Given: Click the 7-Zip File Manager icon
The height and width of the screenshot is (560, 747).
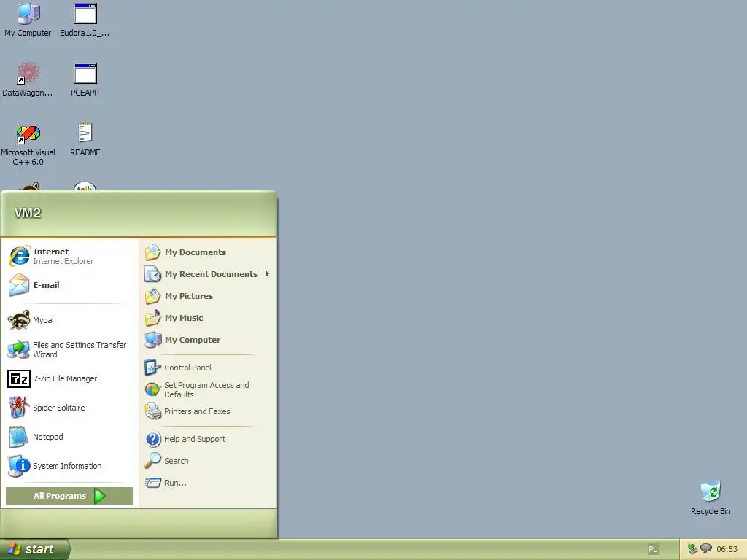Looking at the screenshot, I should [x=19, y=378].
